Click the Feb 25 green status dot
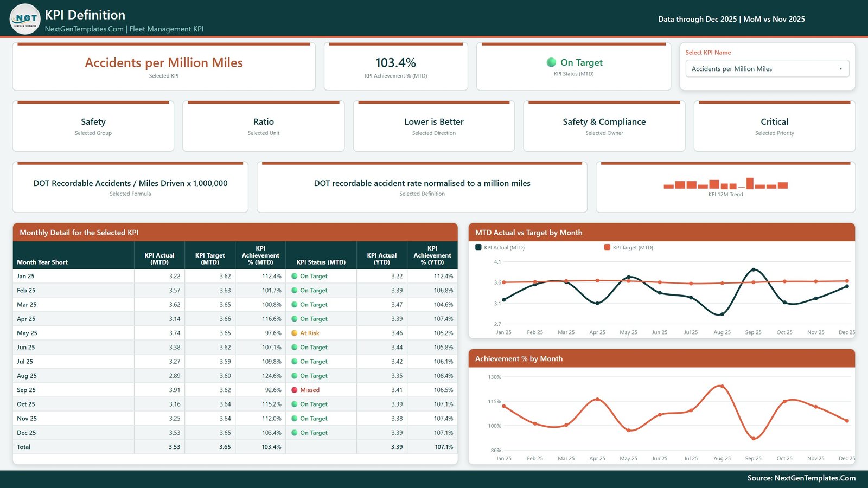The image size is (868, 488). coord(295,290)
